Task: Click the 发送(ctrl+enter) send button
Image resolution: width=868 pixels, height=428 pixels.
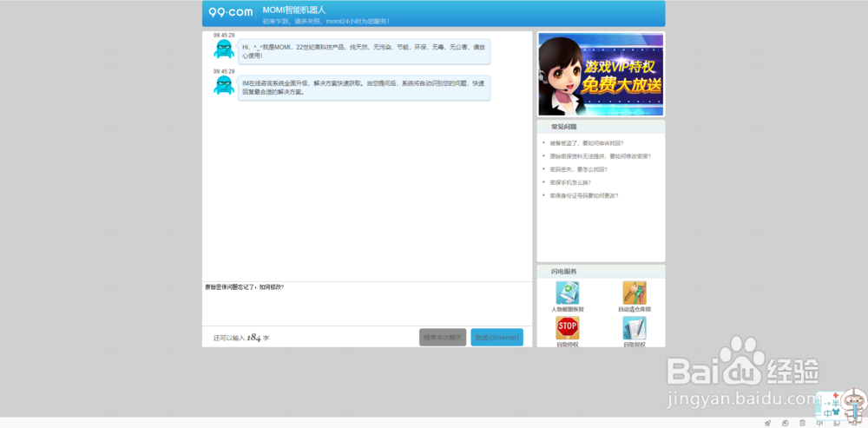Action: coord(497,337)
